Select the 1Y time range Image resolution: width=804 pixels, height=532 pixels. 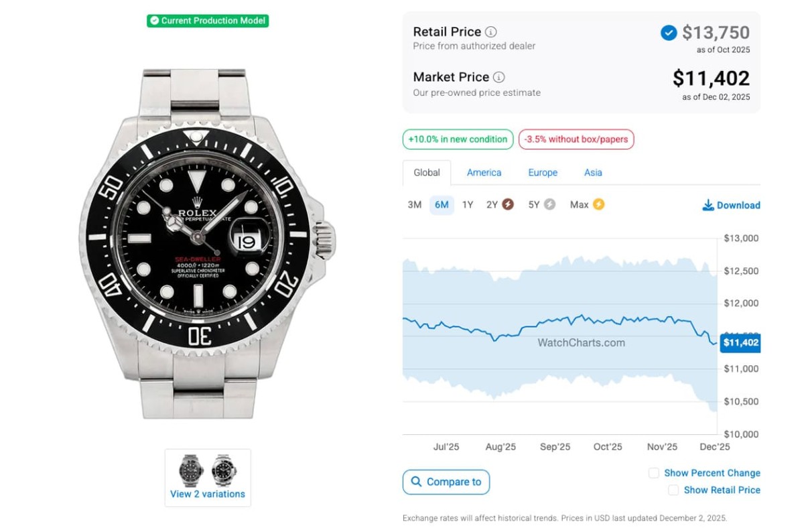click(468, 205)
